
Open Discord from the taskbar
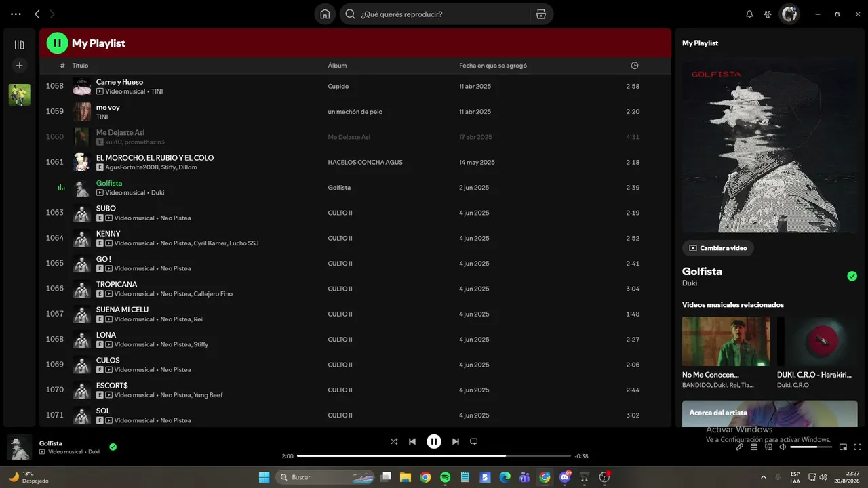(565, 477)
